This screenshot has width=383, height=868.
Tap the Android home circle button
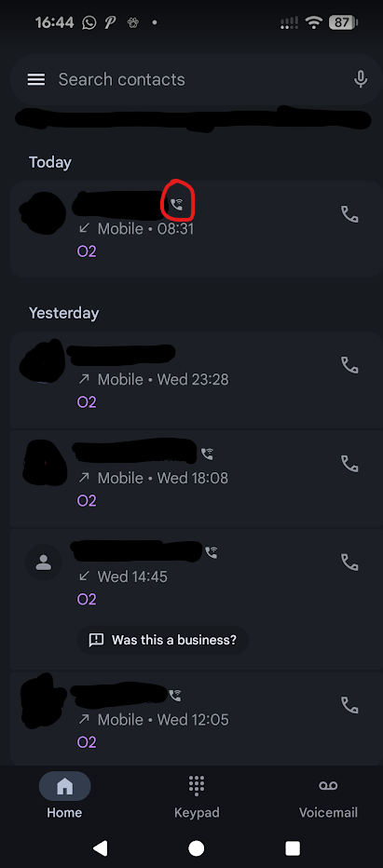coord(197,848)
